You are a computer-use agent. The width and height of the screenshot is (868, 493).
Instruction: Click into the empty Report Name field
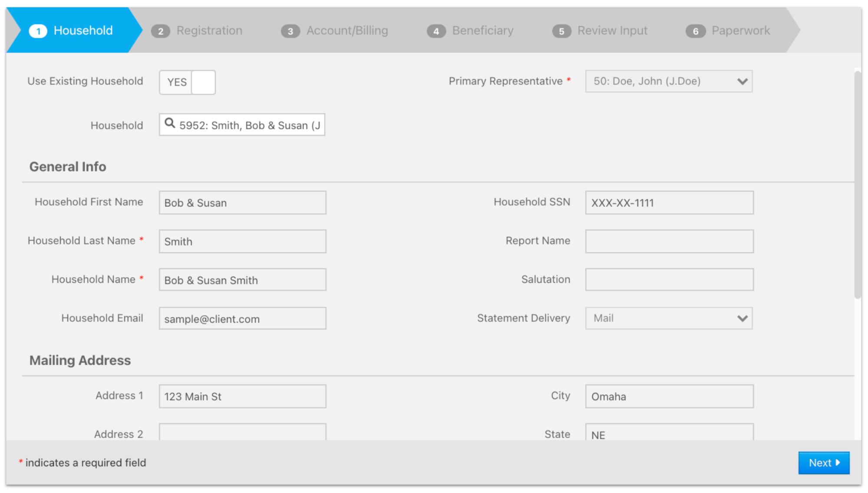click(669, 241)
